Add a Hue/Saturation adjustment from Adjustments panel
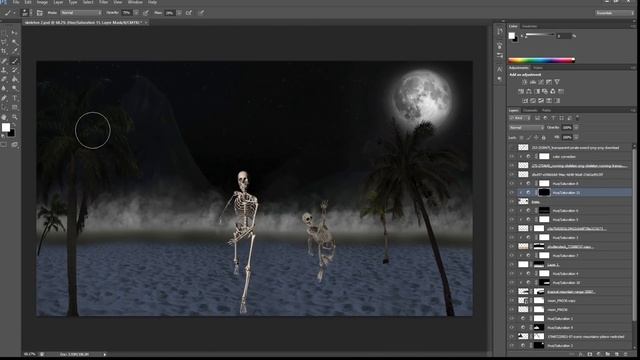This screenshot has width=640, height=360. pos(521,91)
